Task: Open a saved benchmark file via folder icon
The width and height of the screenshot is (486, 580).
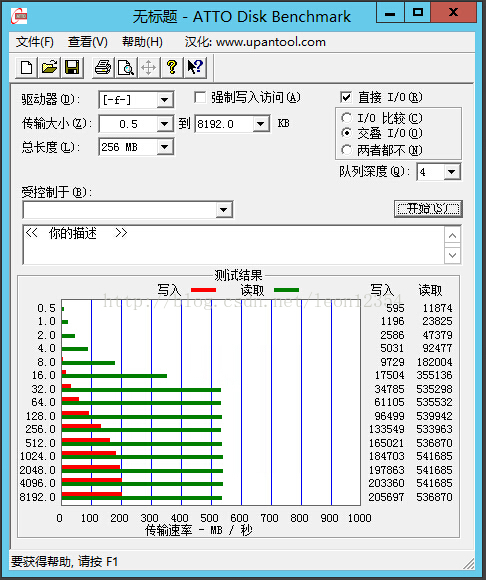Action: (49, 67)
